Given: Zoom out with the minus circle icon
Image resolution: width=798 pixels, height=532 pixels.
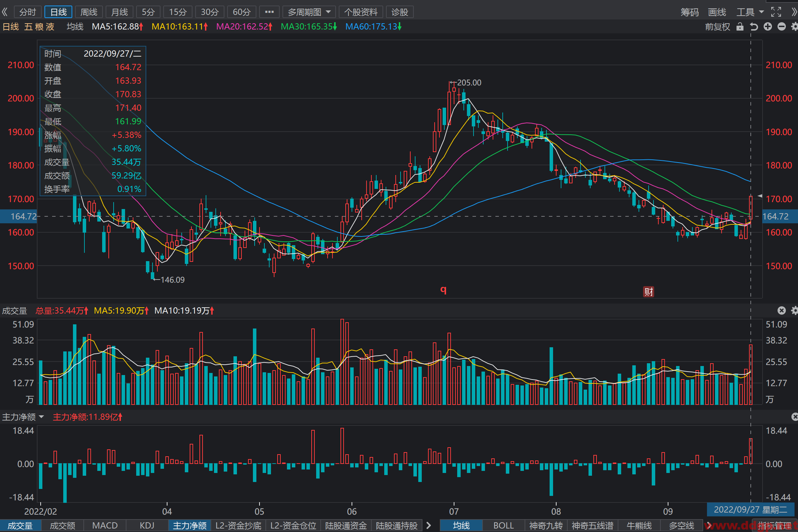Looking at the screenshot, I should tap(782, 27).
